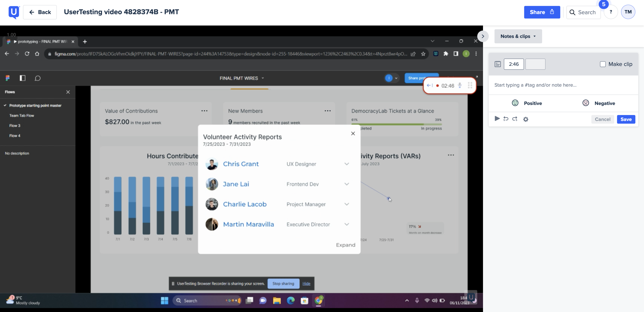Image resolution: width=644 pixels, height=312 pixels.
Task: Cancel the note entry
Action: (603, 119)
